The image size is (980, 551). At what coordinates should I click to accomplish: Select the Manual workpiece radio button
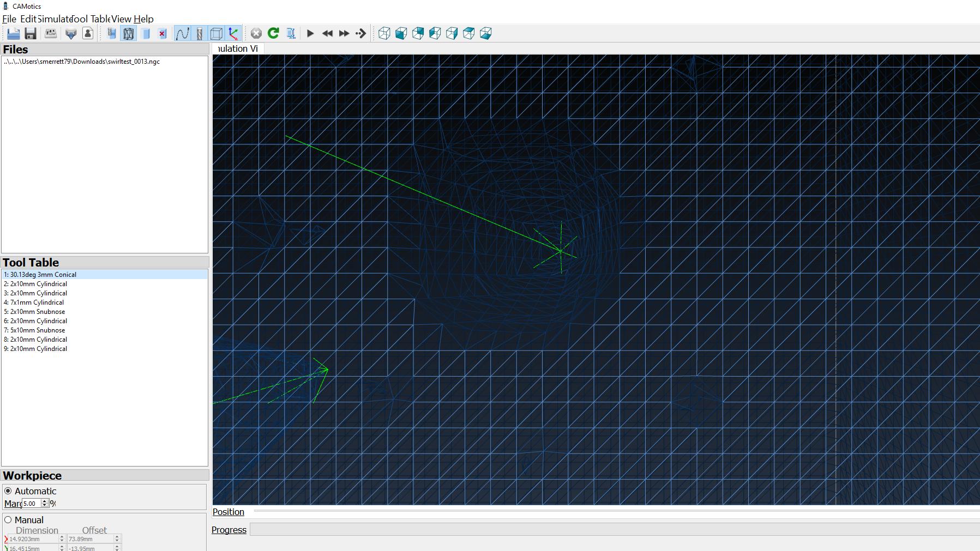tap(8, 520)
